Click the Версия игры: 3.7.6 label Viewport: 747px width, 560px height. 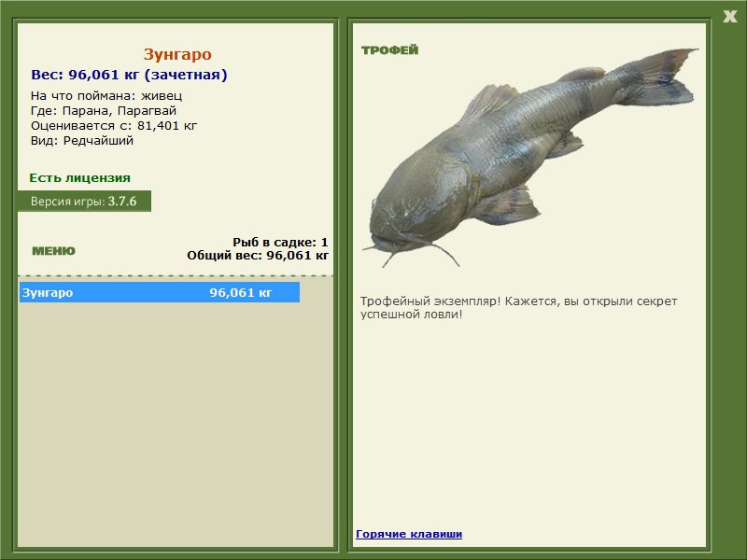[84, 201]
